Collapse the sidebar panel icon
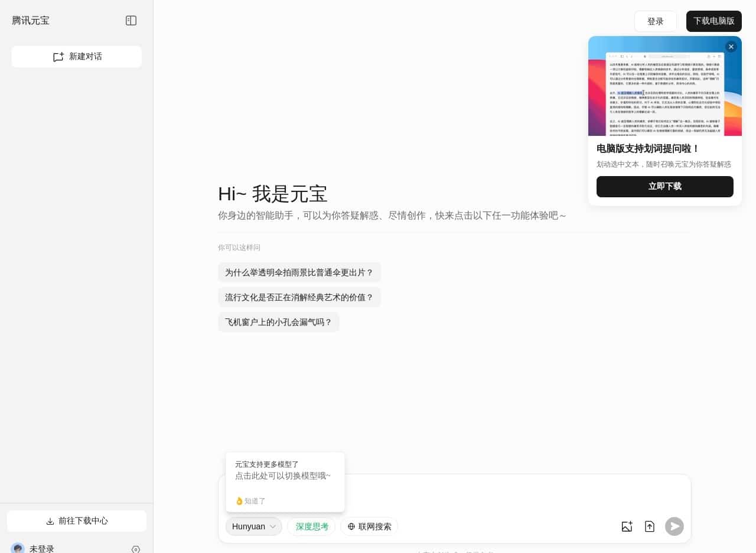 click(131, 20)
